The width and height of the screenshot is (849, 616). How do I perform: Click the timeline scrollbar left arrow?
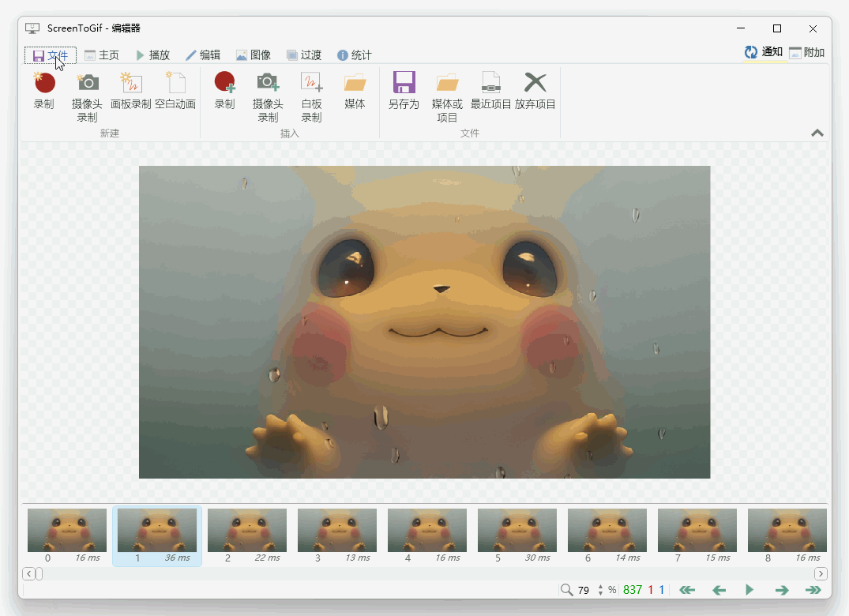[28, 574]
